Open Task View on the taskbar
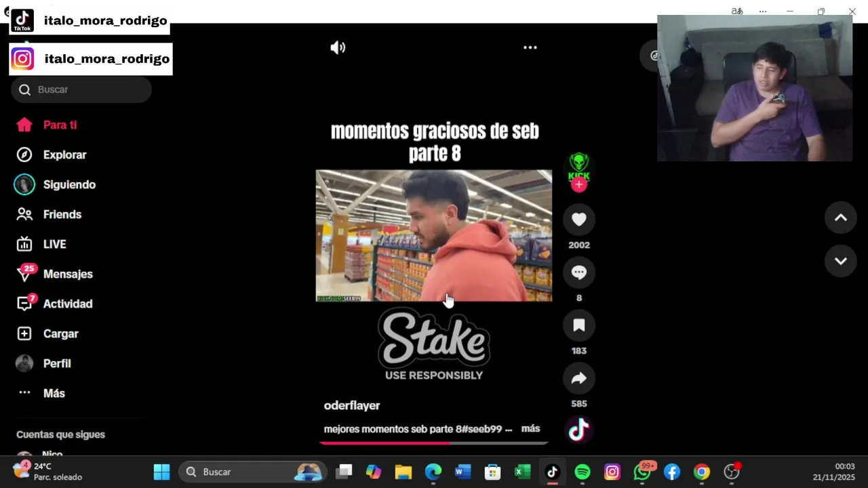868x488 pixels. 344,472
